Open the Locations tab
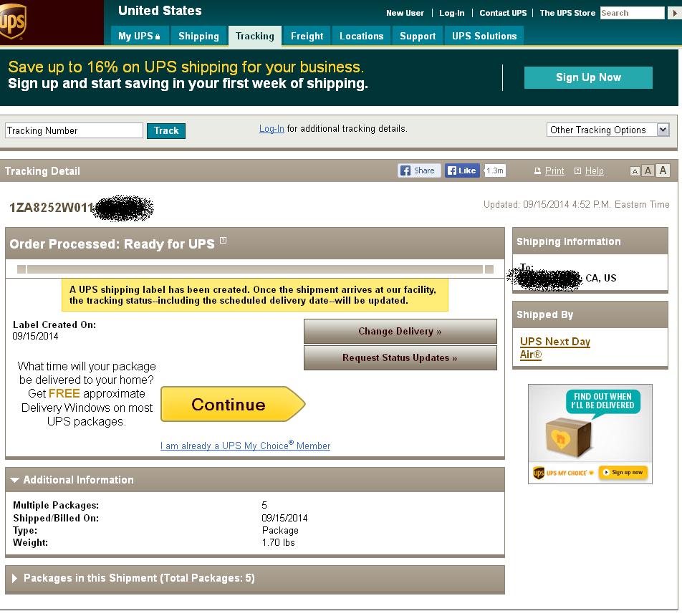The image size is (682, 616). [x=362, y=36]
